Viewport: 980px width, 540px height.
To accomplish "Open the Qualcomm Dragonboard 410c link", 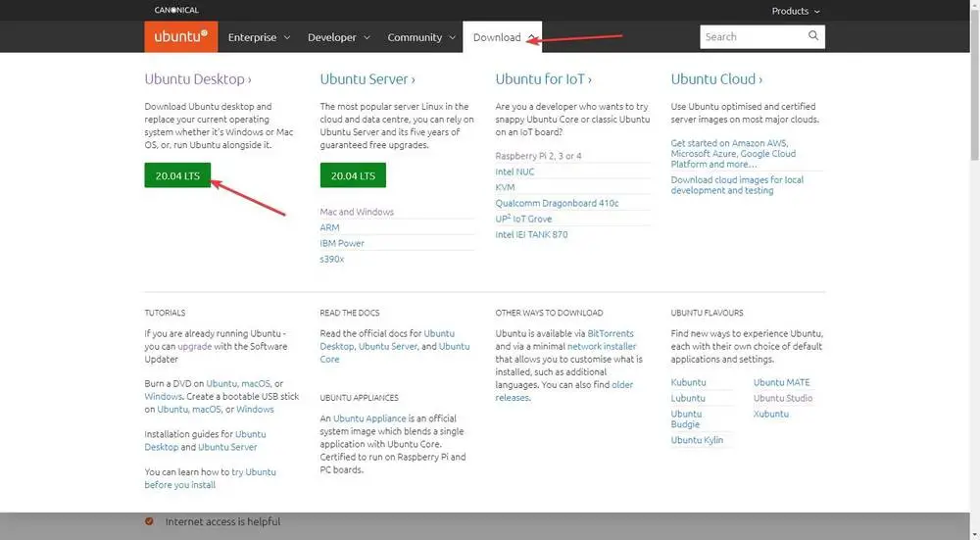I will [x=557, y=203].
